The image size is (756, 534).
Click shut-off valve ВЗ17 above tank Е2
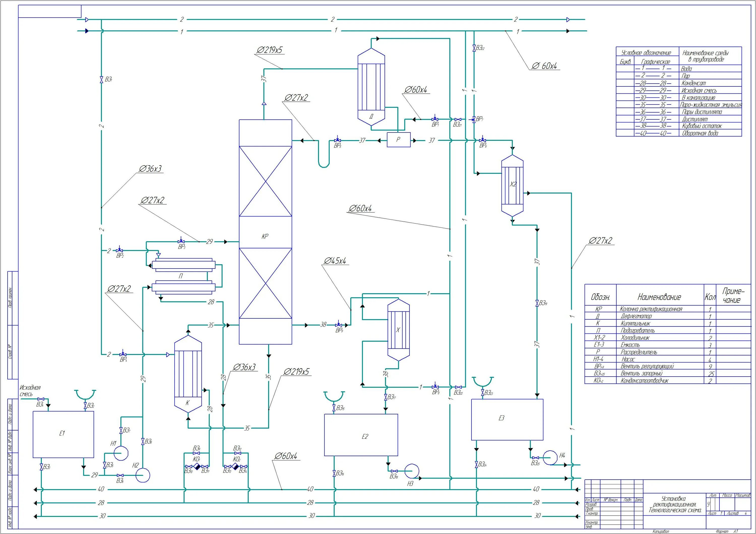point(386,397)
